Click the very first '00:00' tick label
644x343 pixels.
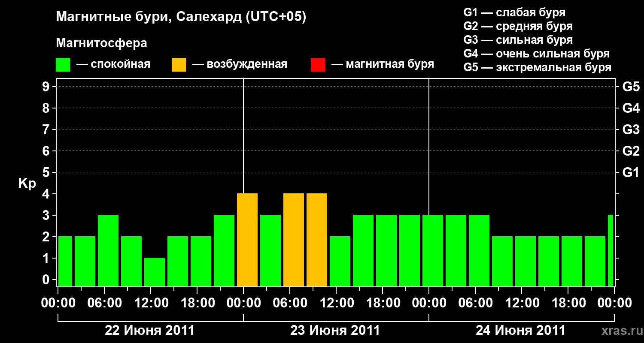click(x=58, y=303)
